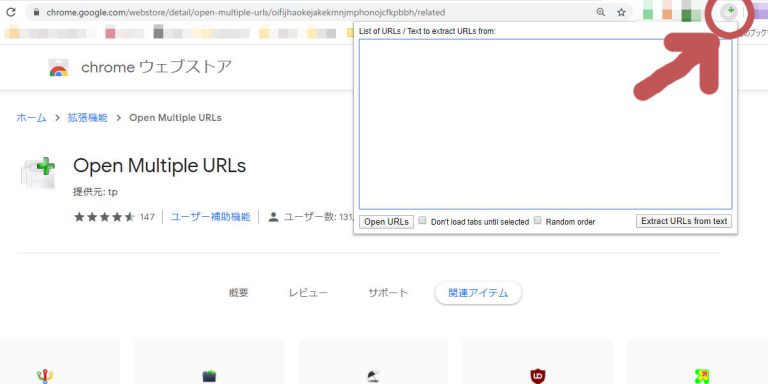
Task: Open the 拡張機能 breadcrumb link
Action: [88, 118]
